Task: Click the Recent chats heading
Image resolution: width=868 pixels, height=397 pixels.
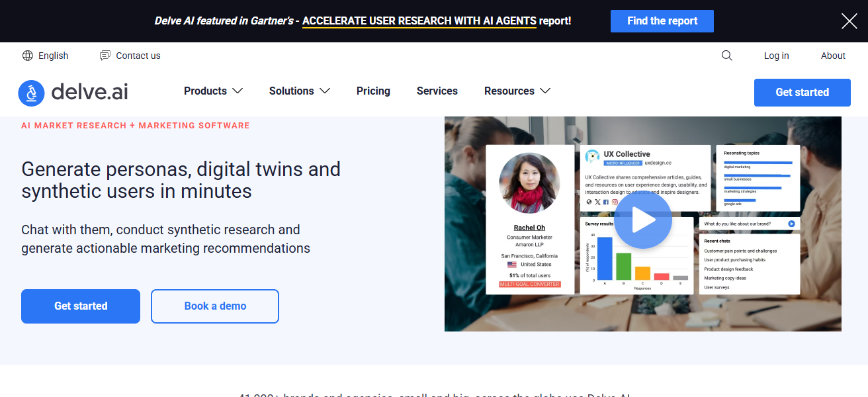Action: 717,241
